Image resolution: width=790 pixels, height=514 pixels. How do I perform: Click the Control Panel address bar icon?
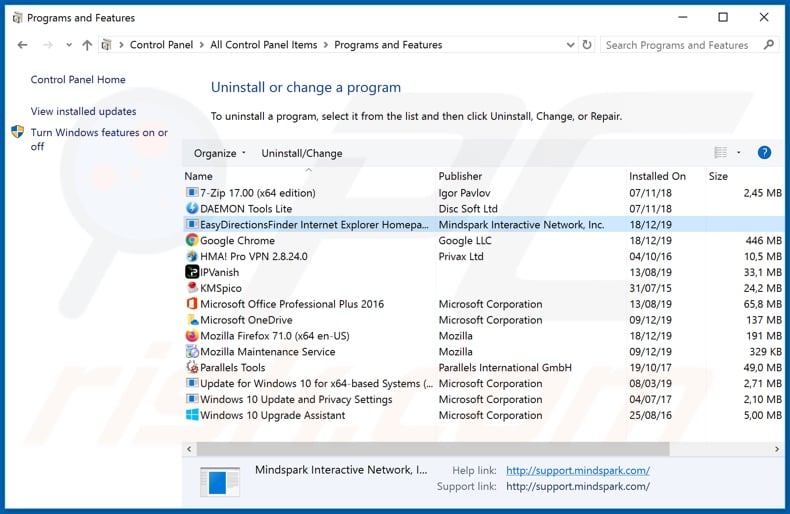[106, 45]
